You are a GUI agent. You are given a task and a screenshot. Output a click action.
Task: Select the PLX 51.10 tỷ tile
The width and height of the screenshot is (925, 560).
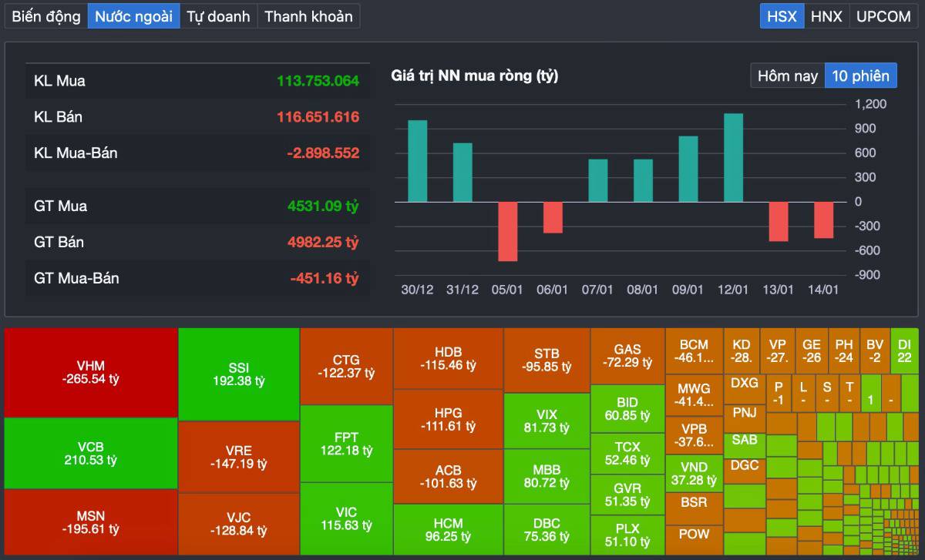click(x=627, y=535)
